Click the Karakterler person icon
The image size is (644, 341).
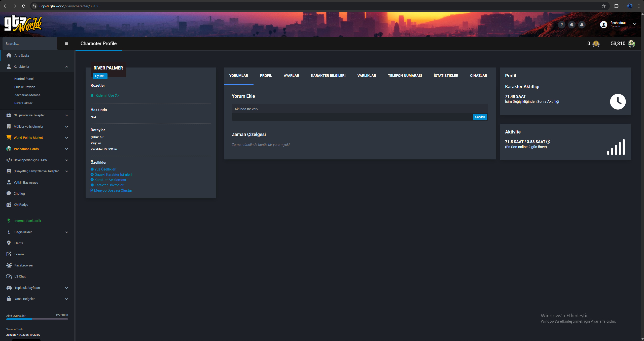(9, 66)
